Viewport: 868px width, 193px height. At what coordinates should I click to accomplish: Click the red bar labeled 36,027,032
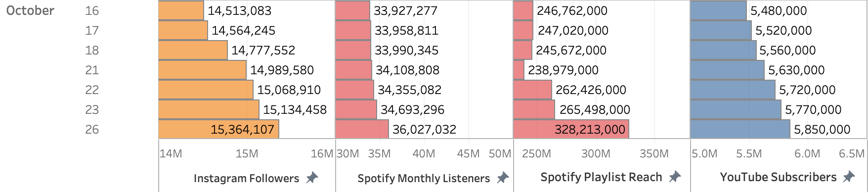(x=362, y=129)
